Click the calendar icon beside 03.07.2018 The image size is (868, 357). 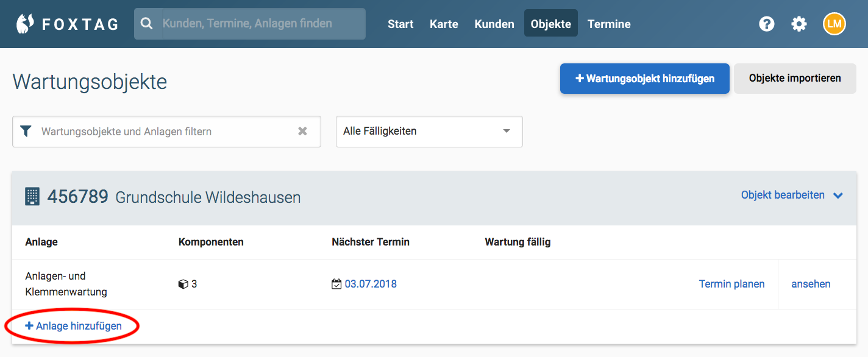[x=336, y=284]
